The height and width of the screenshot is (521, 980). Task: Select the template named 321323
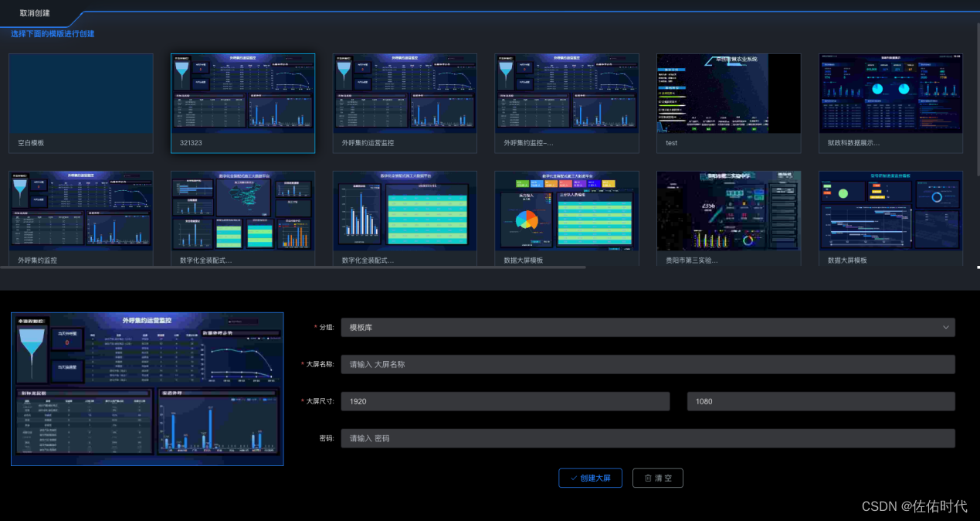click(243, 104)
